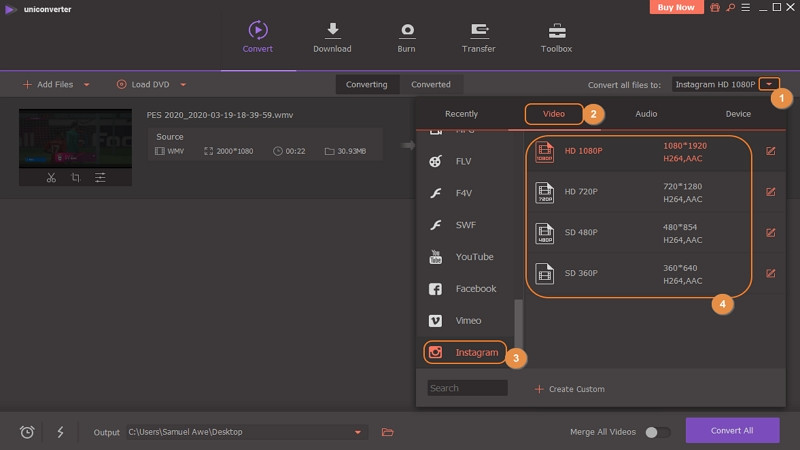The image size is (800, 450).
Task: Toggle Merge All Videos switch
Action: [x=658, y=432]
